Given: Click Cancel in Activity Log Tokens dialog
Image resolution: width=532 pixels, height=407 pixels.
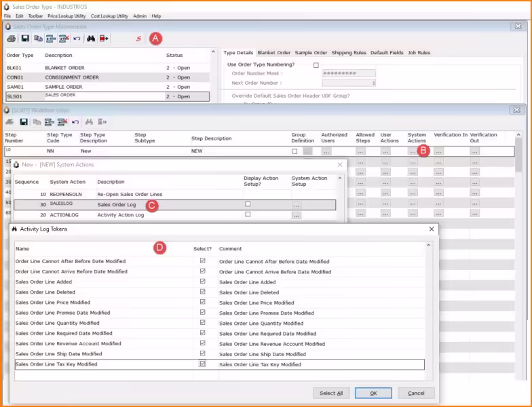Looking at the screenshot, I should coord(416,393).
